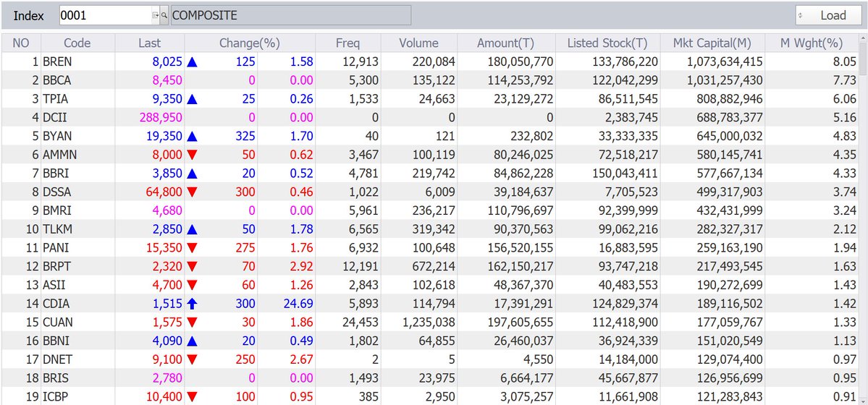Screen dimensions: 868x405
Task: Click the search magnifier icon next to index code
Action: tap(164, 15)
